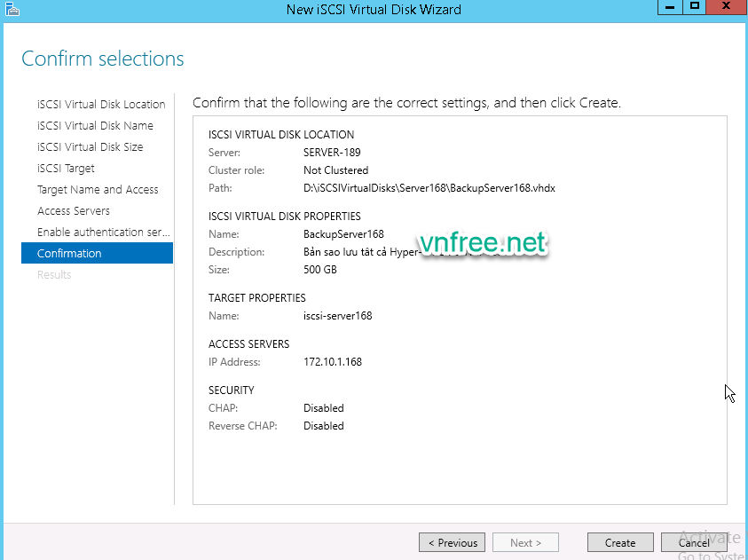
Task: Open the Access Servers step
Action: 74,211
